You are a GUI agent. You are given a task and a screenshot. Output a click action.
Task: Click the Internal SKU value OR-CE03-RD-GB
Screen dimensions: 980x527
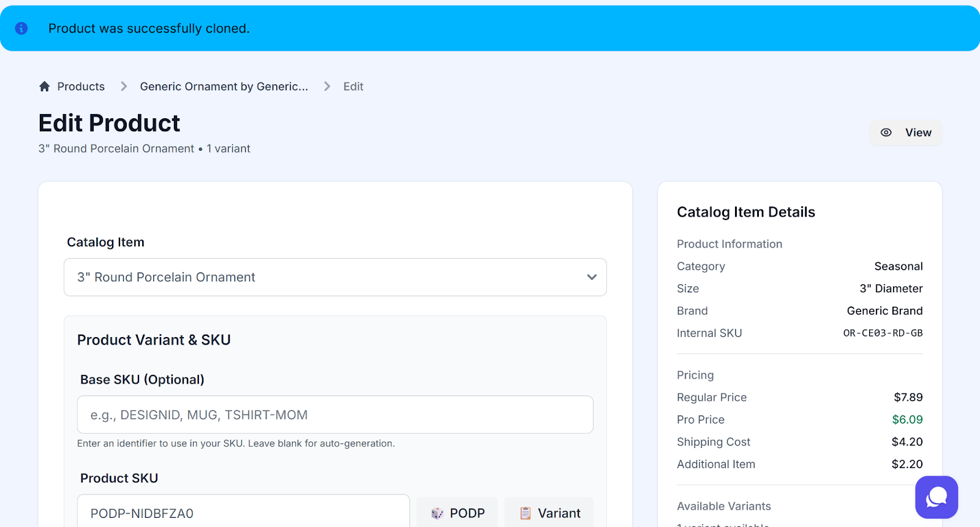tap(882, 333)
